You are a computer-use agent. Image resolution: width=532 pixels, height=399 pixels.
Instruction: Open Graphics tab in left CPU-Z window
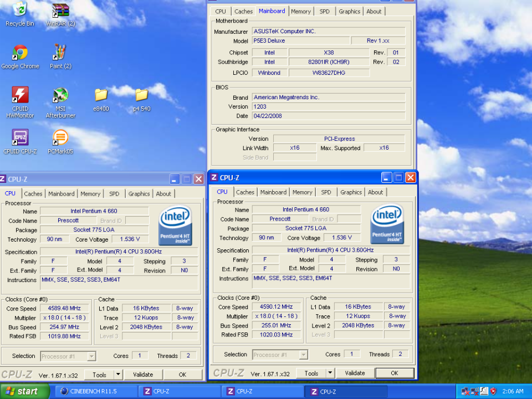pos(139,194)
